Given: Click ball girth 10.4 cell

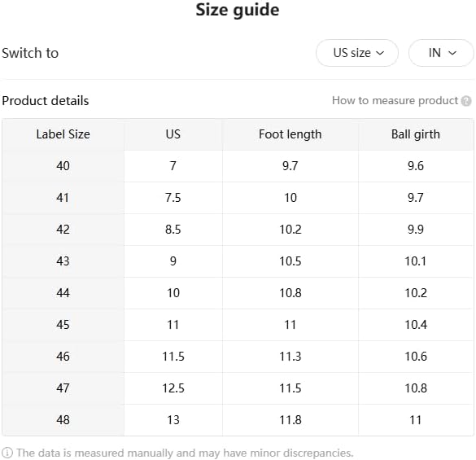Looking at the screenshot, I should 416,325.
